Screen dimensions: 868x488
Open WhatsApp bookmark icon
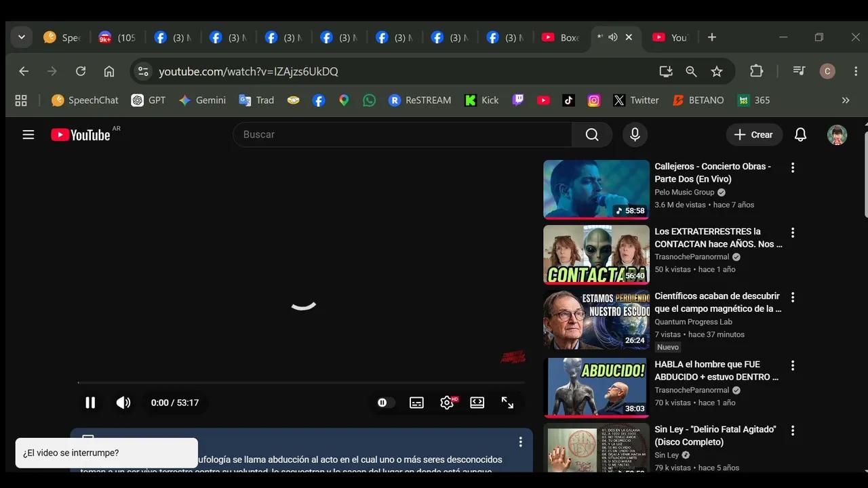(369, 100)
